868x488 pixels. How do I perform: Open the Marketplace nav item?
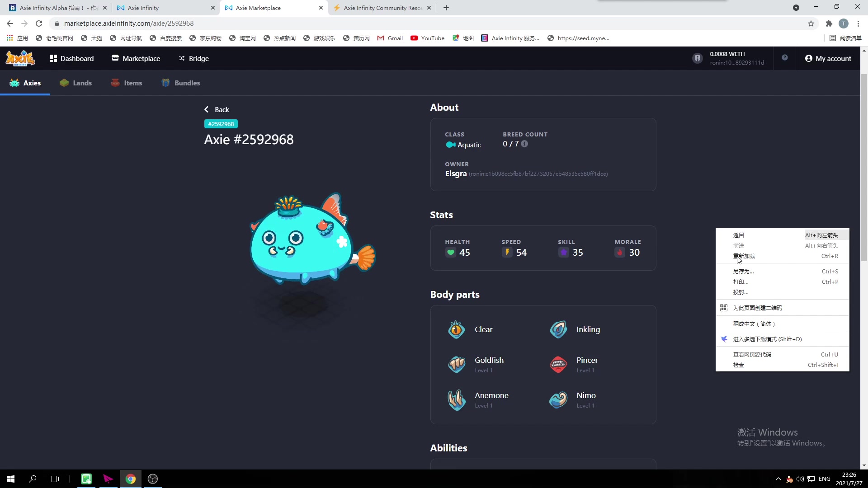(x=136, y=58)
